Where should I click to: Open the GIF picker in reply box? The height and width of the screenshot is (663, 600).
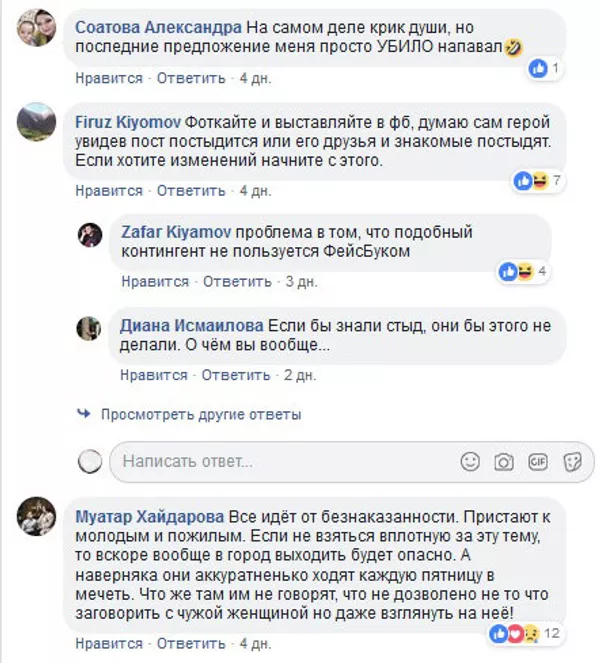[538, 462]
